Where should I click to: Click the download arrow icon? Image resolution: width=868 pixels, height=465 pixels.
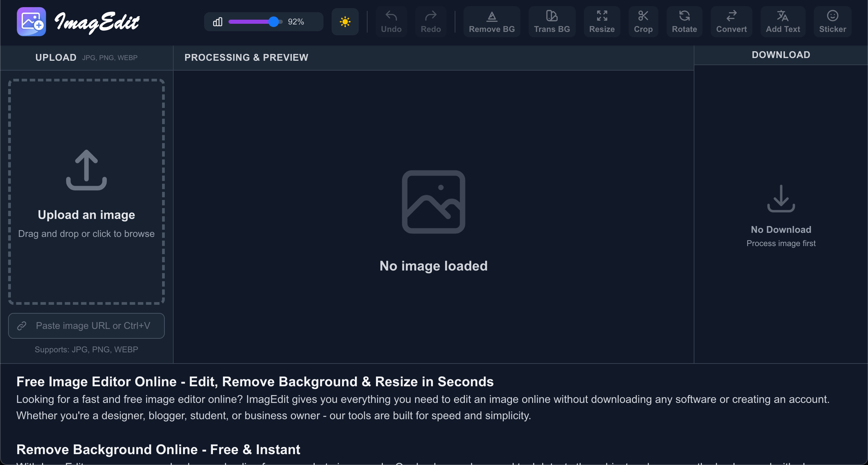(x=781, y=199)
